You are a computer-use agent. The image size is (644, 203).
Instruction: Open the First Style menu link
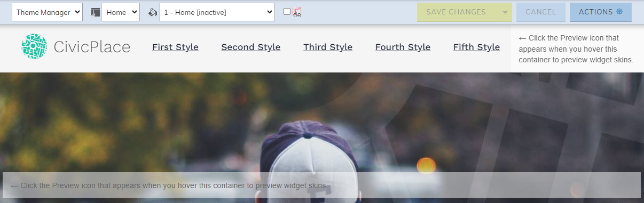[175, 47]
